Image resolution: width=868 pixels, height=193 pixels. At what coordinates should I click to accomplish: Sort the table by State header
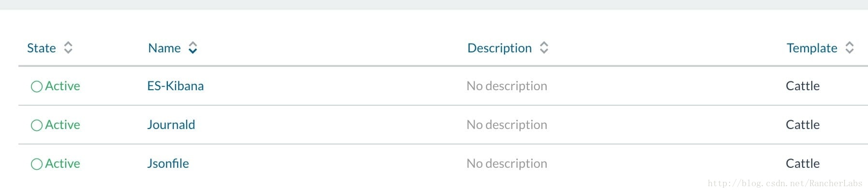[42, 48]
